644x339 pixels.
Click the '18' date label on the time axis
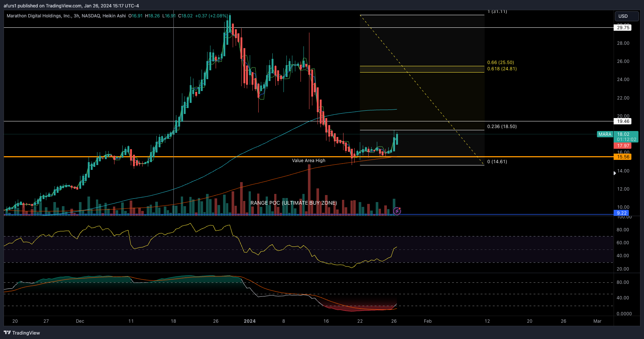coord(173,321)
